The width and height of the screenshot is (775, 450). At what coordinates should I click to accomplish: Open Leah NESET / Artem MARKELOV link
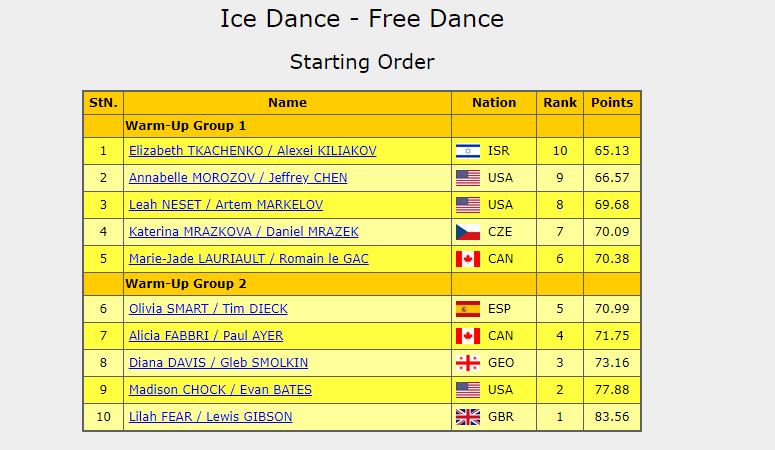227,205
